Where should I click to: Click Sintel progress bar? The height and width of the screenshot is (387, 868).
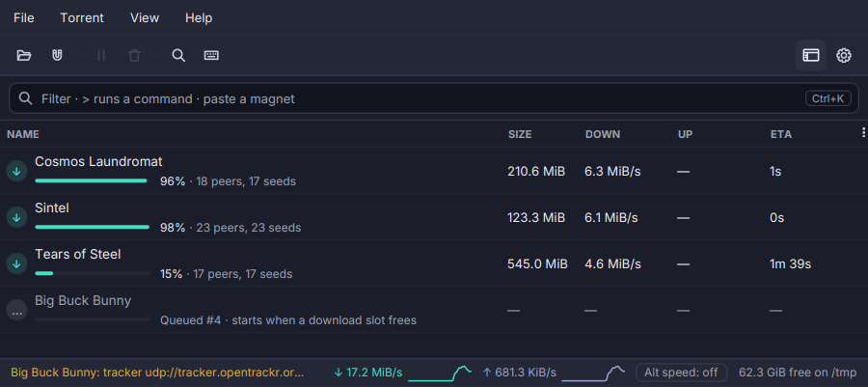pos(93,227)
